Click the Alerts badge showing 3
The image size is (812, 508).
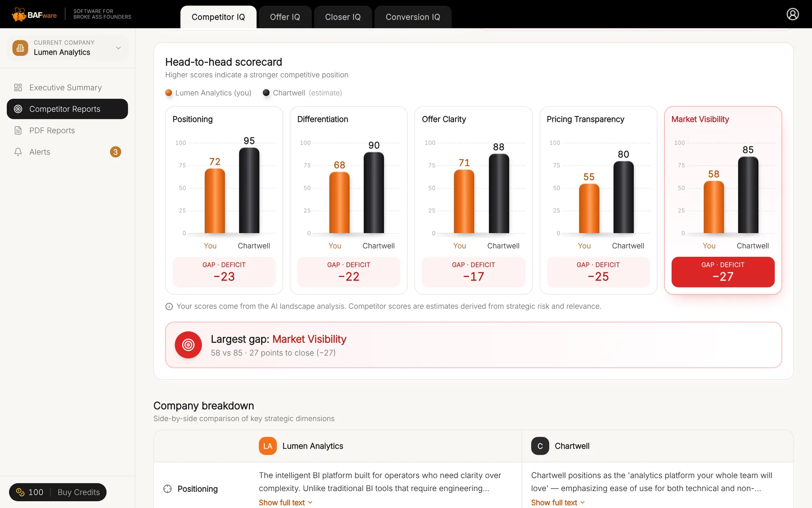115,152
